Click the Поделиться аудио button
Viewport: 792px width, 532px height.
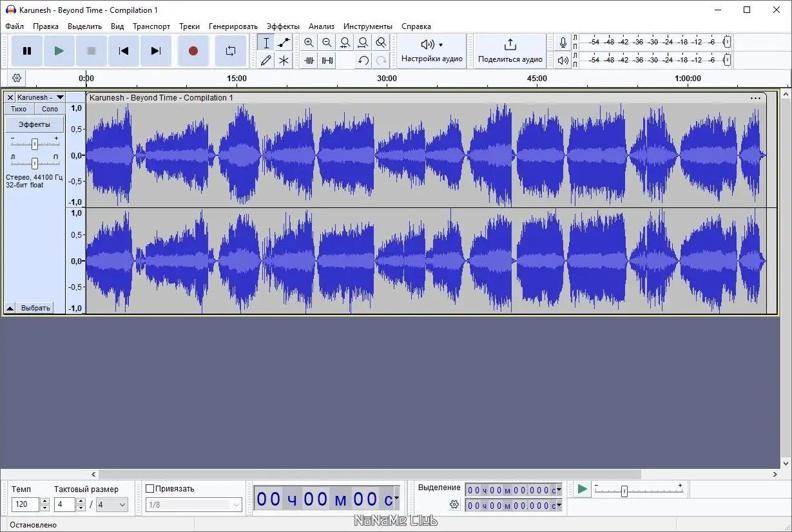click(x=510, y=51)
